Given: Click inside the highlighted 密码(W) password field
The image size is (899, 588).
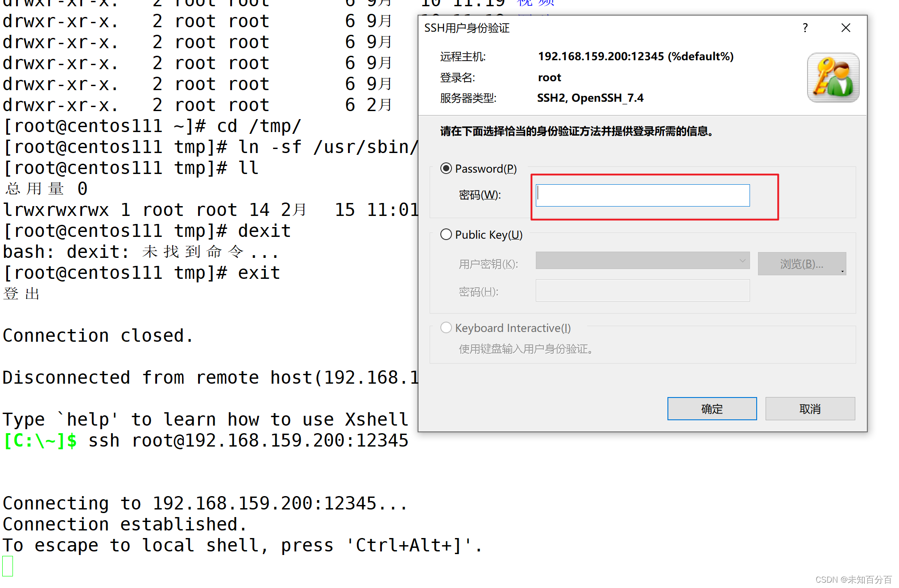Looking at the screenshot, I should point(642,195).
